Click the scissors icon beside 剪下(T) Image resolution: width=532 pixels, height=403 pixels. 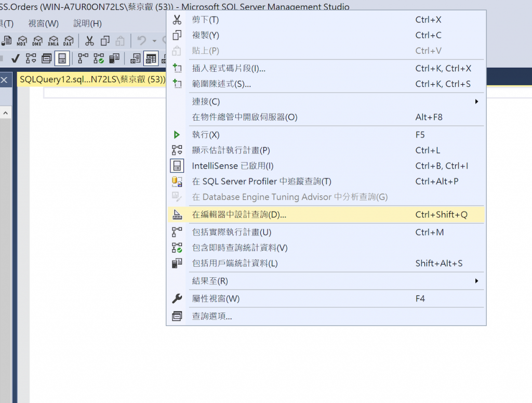tap(177, 20)
